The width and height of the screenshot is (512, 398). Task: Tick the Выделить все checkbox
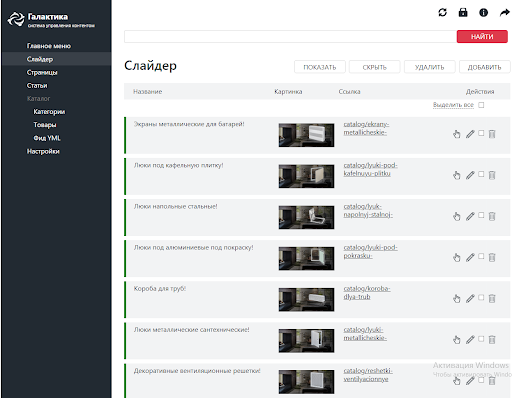(x=481, y=105)
